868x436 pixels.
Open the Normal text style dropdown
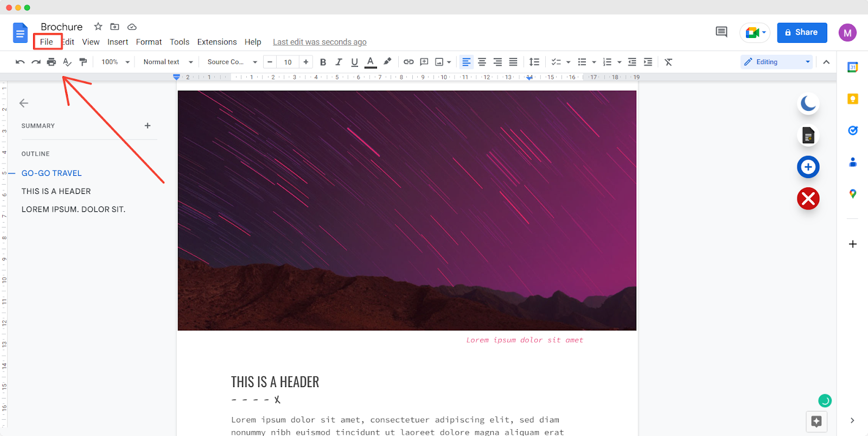tap(168, 62)
